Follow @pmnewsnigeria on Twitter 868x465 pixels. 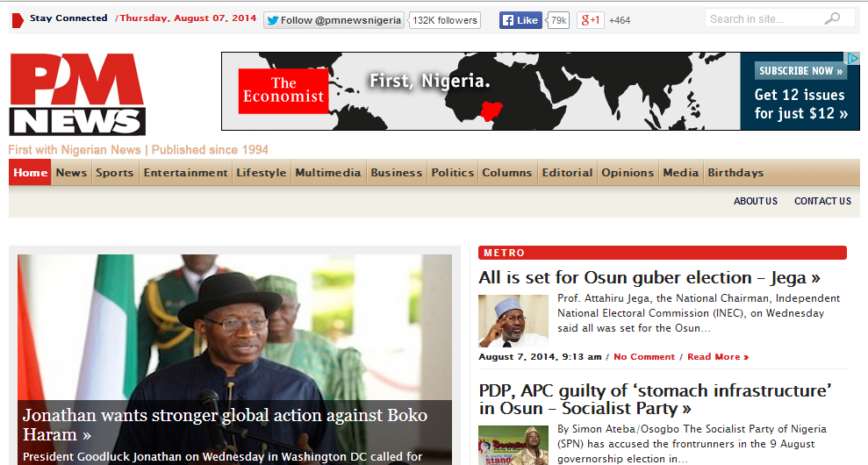click(x=334, y=20)
